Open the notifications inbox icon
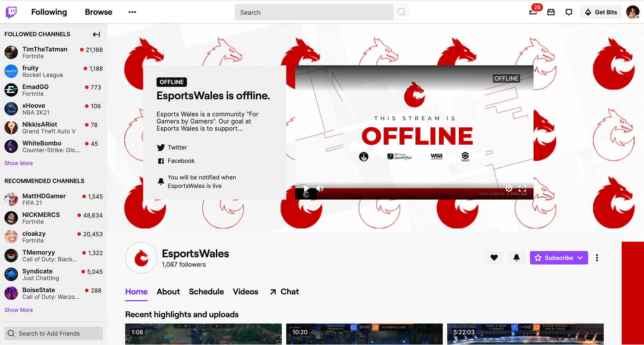644x345 pixels. [551, 12]
